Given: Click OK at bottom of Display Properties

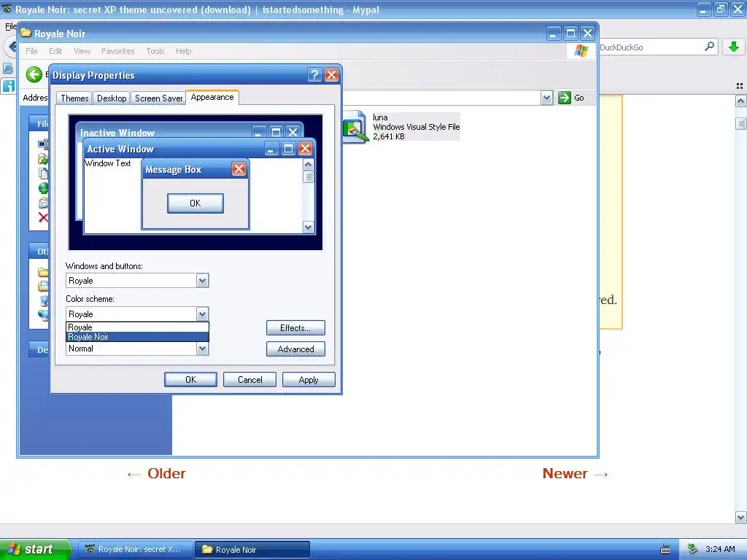Looking at the screenshot, I should tap(190, 379).
